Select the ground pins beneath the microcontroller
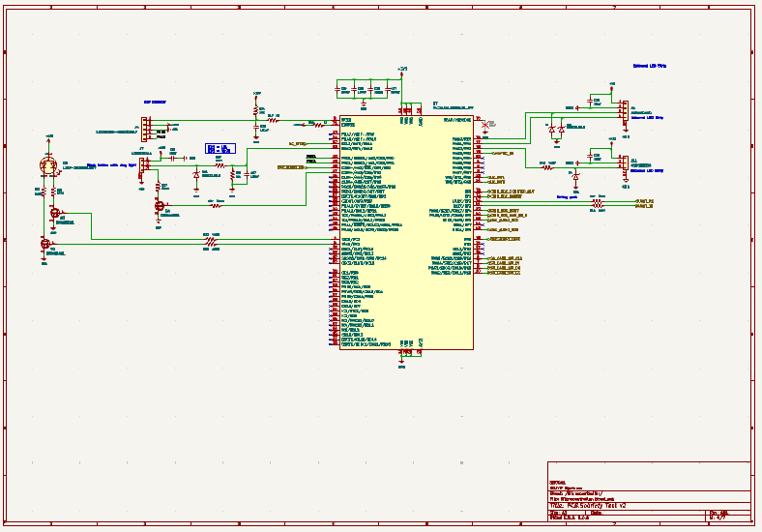Viewport: 762px width, 532px height. click(406, 354)
